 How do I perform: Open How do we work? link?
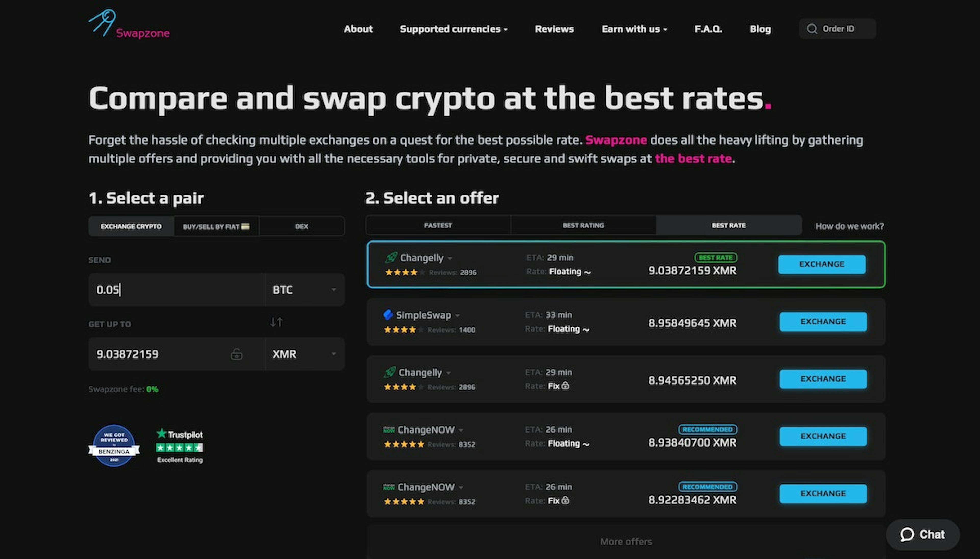point(849,226)
